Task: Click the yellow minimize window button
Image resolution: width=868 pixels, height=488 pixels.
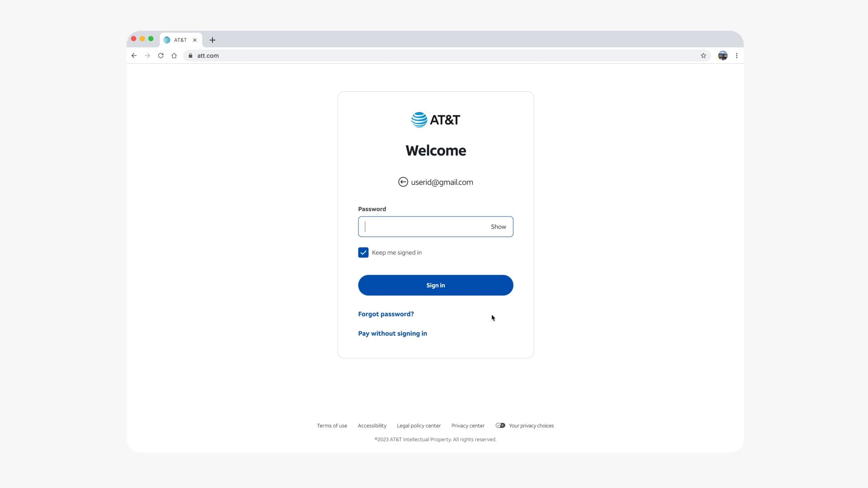Action: (142, 39)
